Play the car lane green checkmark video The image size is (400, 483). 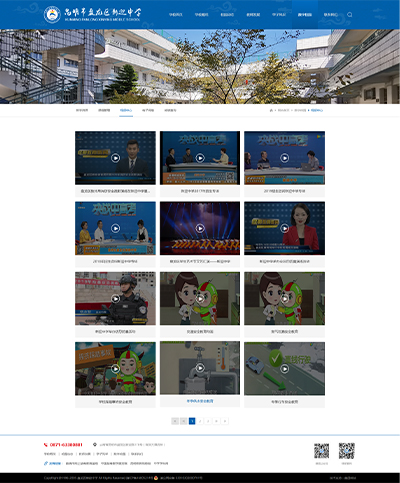(284, 369)
